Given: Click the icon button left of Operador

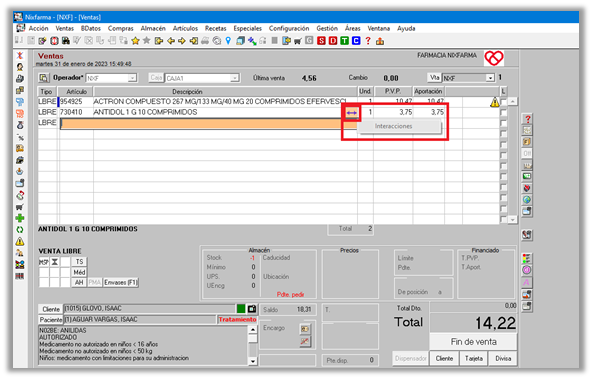Looking at the screenshot, I should [44, 78].
